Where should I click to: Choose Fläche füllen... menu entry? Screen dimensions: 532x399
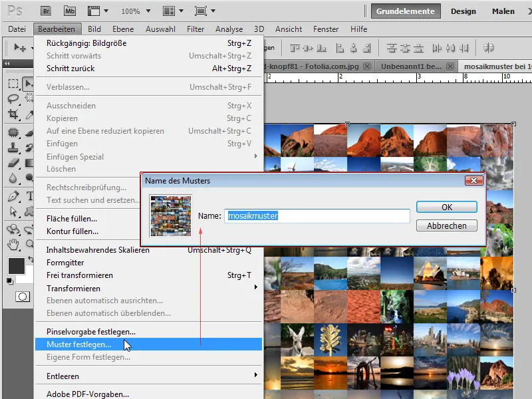click(72, 219)
